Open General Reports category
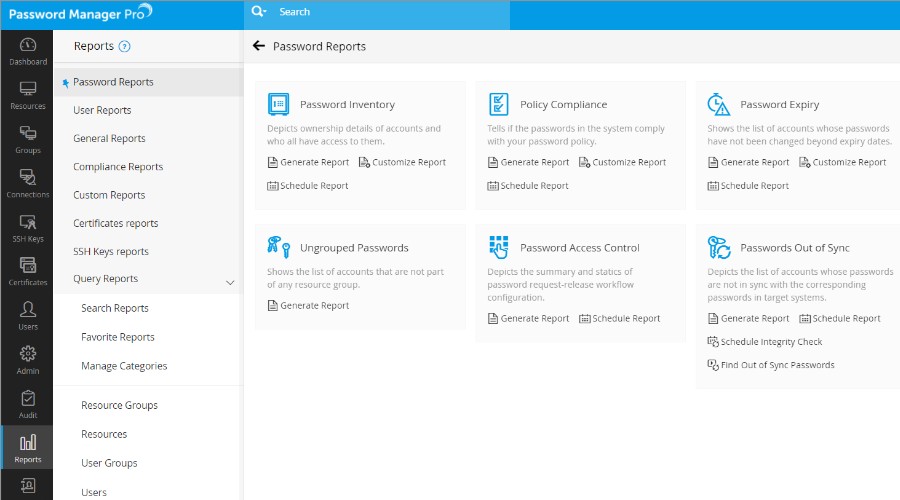 109,138
